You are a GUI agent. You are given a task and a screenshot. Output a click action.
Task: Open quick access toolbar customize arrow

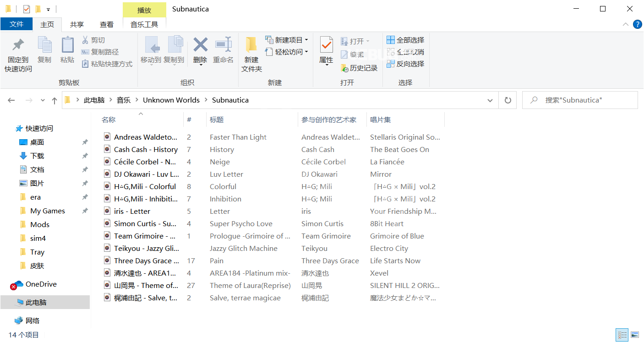(x=48, y=9)
